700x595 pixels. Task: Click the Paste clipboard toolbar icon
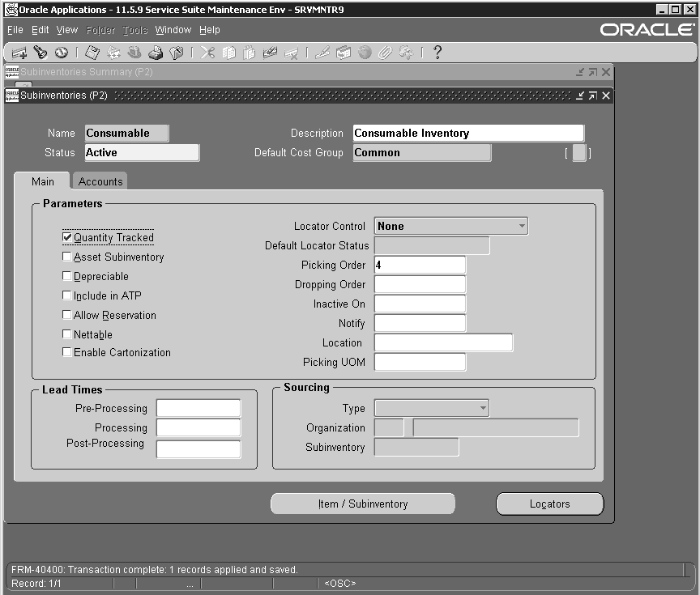[249, 53]
